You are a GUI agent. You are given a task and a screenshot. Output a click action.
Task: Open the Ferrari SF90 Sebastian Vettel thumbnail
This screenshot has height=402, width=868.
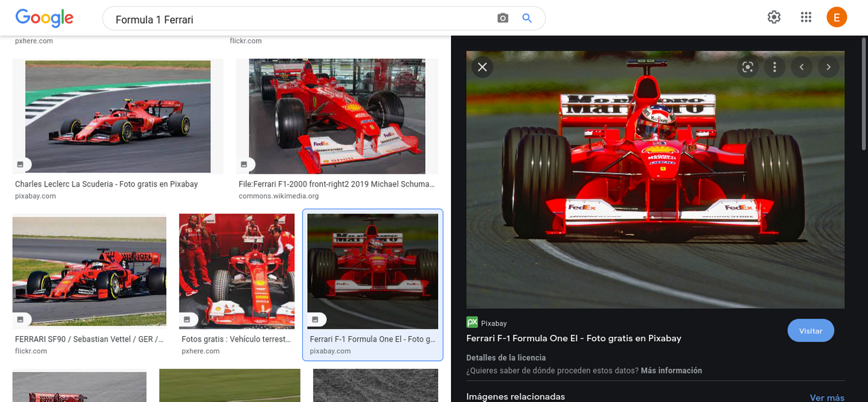click(x=89, y=270)
